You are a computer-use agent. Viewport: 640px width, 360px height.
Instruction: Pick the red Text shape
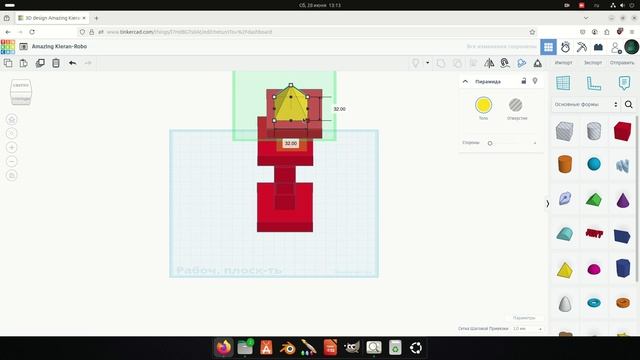coord(594,234)
